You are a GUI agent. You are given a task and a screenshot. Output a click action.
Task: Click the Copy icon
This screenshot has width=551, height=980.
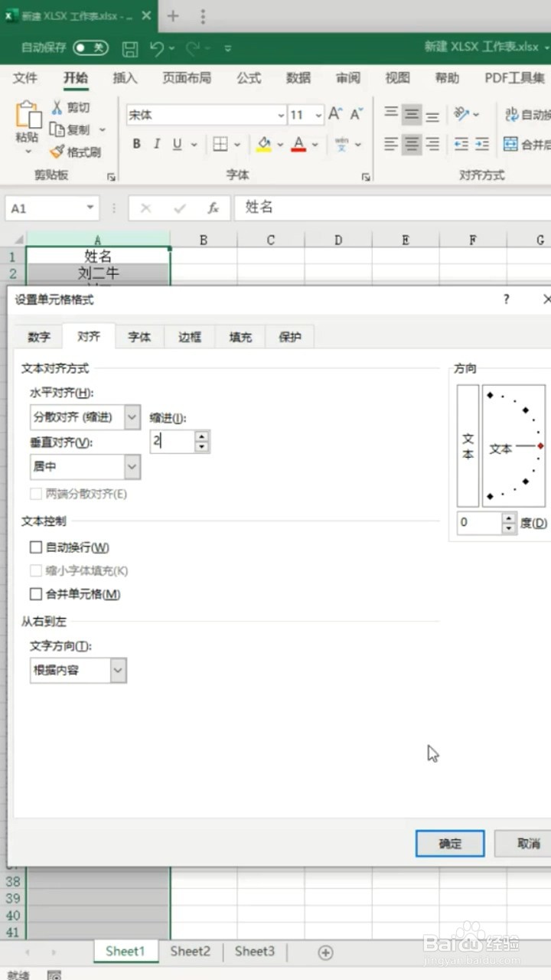[x=57, y=129]
